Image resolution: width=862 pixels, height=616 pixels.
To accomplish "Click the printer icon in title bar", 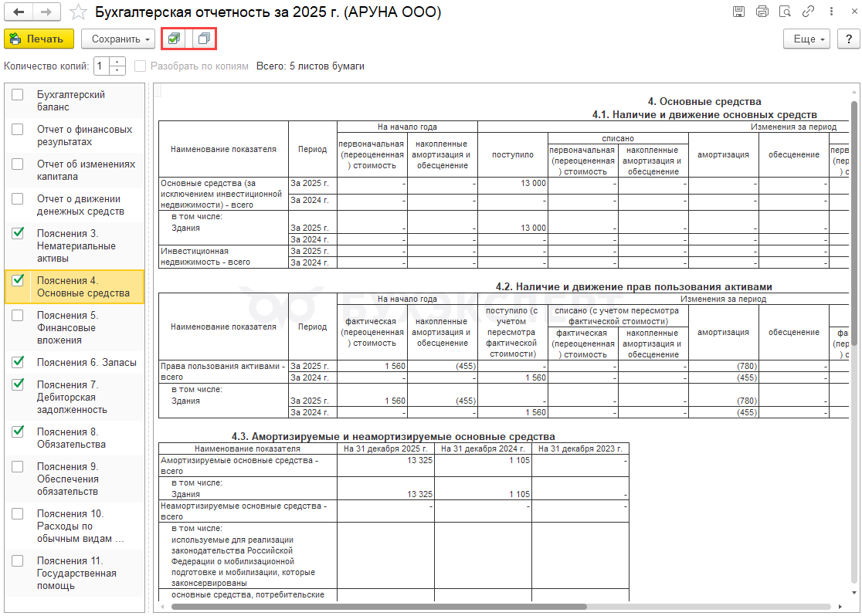I will [762, 12].
